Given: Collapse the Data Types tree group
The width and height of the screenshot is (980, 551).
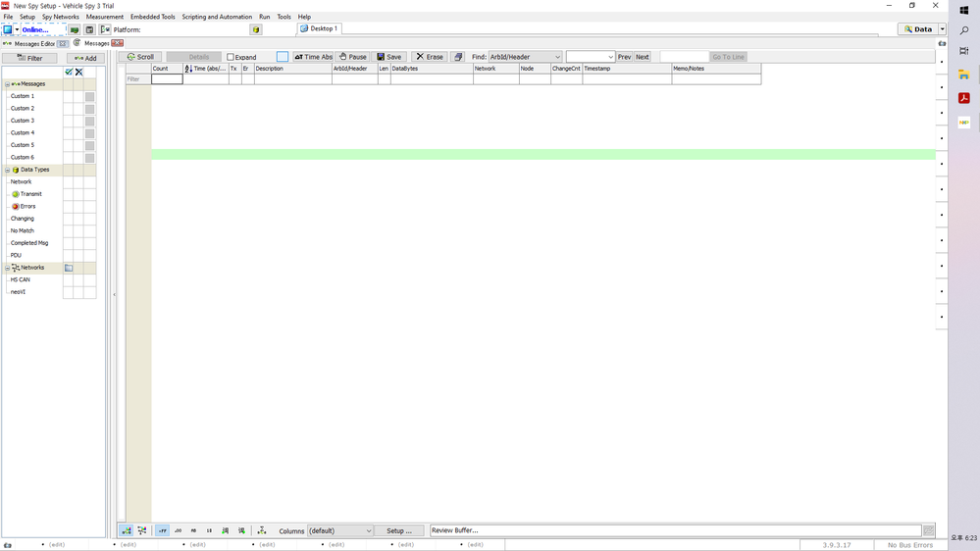Looking at the screenshot, I should point(8,170).
